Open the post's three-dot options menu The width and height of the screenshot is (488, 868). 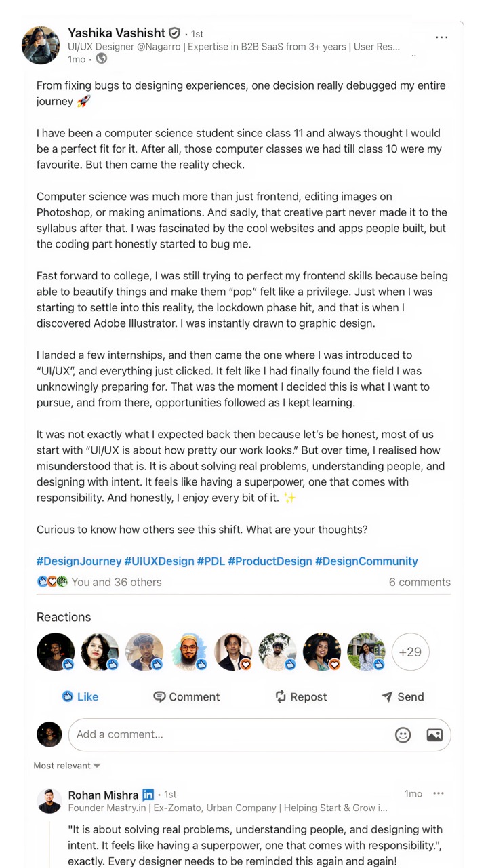pyautogui.click(x=441, y=37)
